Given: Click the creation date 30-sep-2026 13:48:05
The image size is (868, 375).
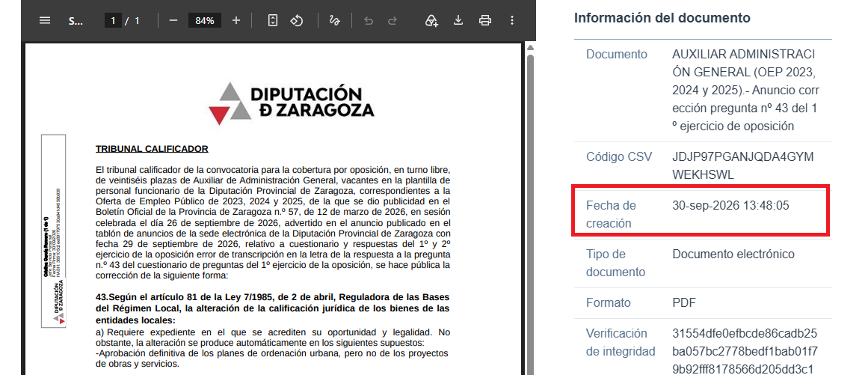Looking at the screenshot, I should click(730, 206).
